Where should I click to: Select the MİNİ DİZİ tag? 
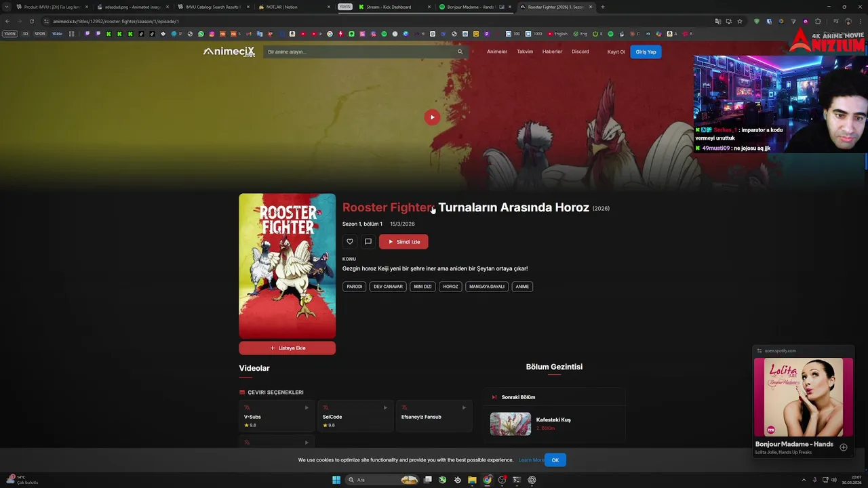[x=422, y=287]
